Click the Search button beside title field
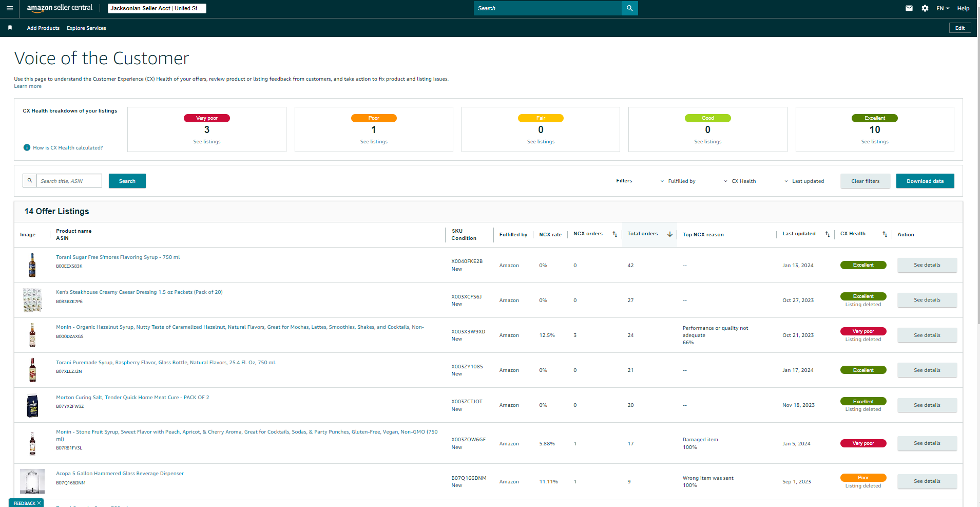Image resolution: width=980 pixels, height=507 pixels. click(127, 181)
